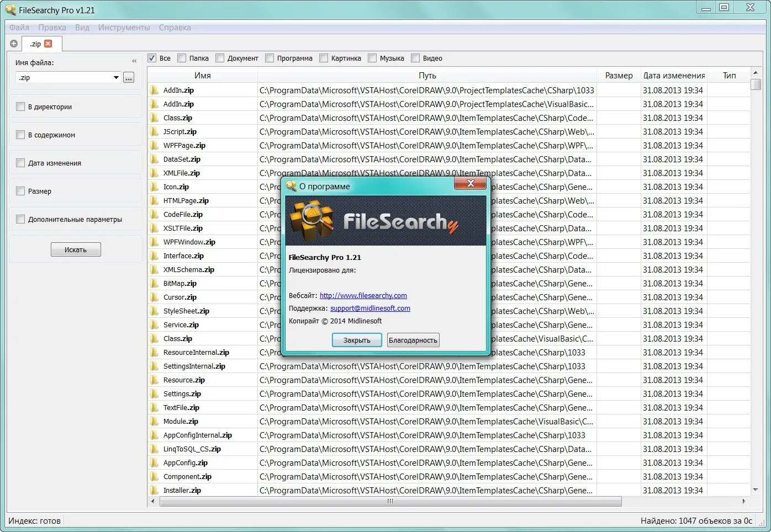Click the file icon of XMLFile.zip
Image resolution: width=771 pixels, height=532 pixels.
point(154,173)
